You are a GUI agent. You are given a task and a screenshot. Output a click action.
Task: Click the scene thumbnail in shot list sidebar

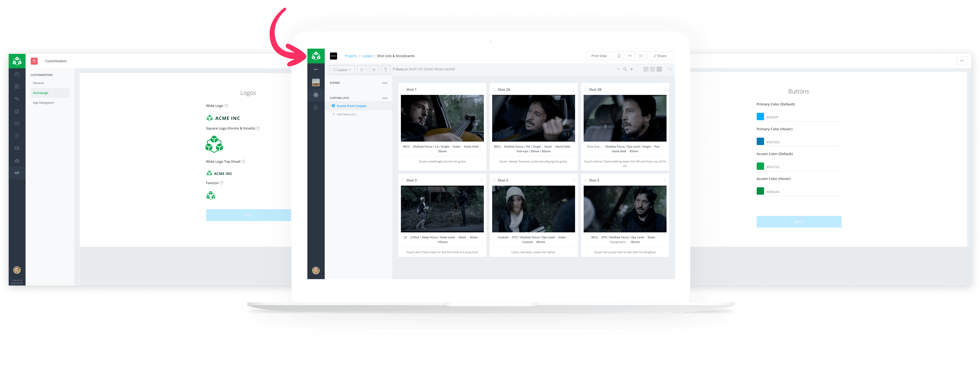[316, 83]
